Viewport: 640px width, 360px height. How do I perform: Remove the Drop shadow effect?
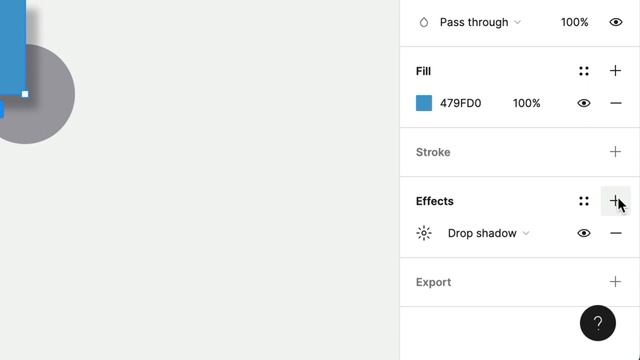click(x=616, y=233)
